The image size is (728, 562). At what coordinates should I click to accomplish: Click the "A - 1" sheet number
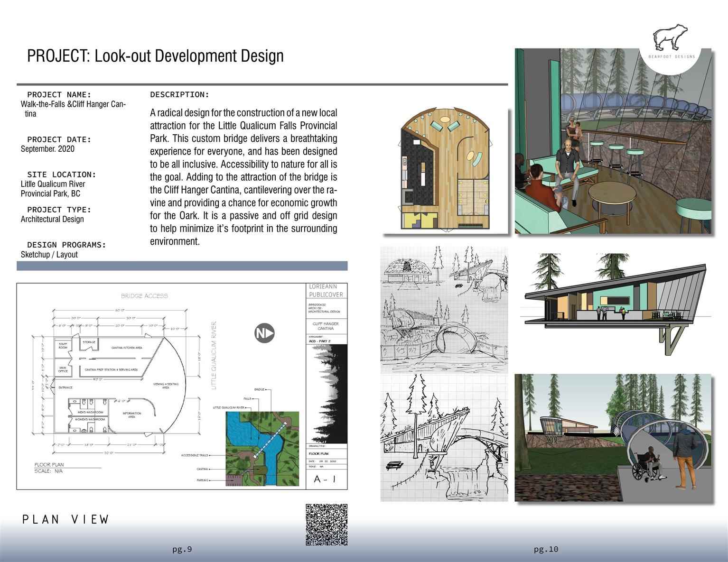pos(325,479)
